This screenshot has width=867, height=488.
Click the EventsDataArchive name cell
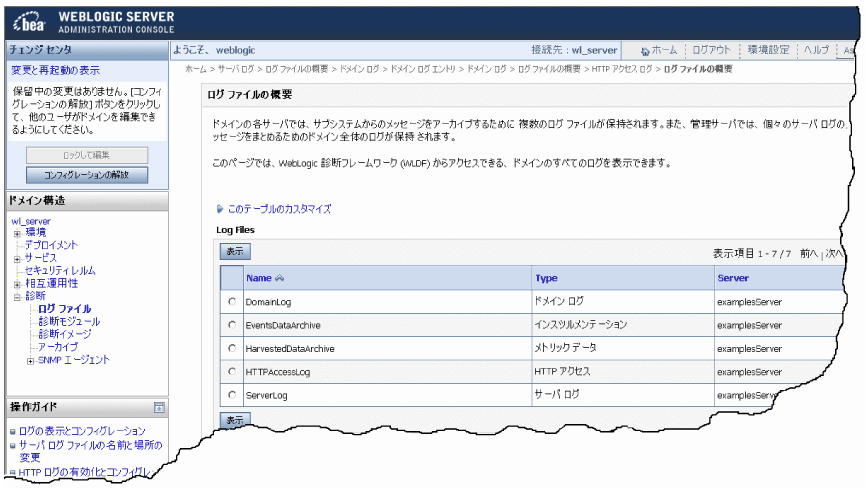click(x=283, y=326)
